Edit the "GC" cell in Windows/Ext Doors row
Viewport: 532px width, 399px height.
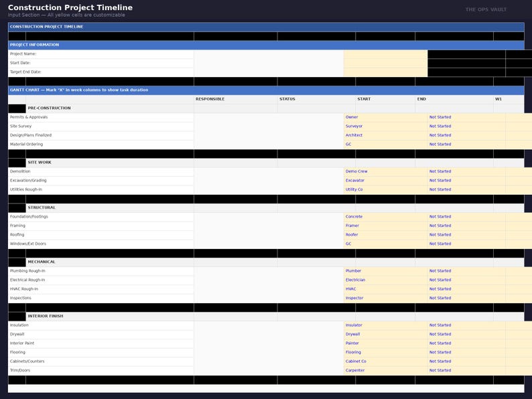tap(385, 244)
